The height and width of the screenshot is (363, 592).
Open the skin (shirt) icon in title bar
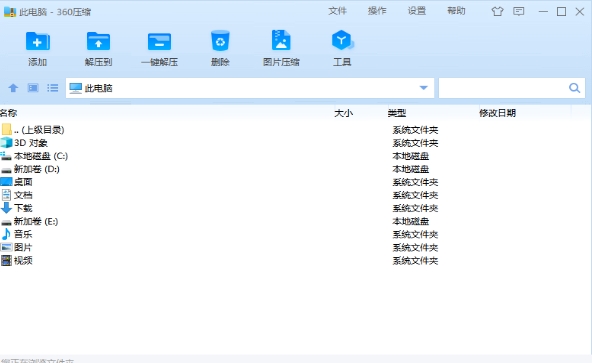click(x=497, y=11)
